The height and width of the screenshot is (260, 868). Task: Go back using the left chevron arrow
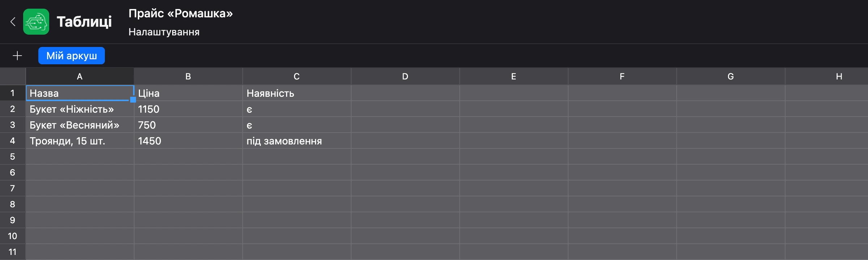pos(13,22)
